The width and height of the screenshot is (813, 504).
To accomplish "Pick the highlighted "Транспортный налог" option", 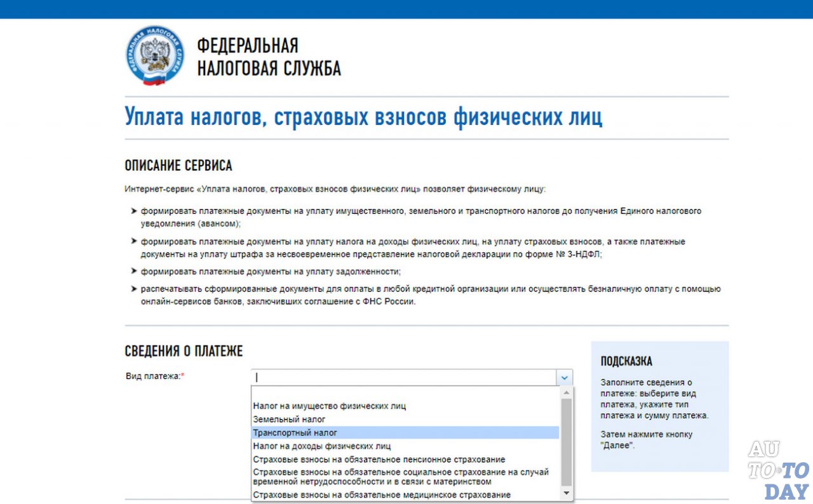I will tap(295, 432).
